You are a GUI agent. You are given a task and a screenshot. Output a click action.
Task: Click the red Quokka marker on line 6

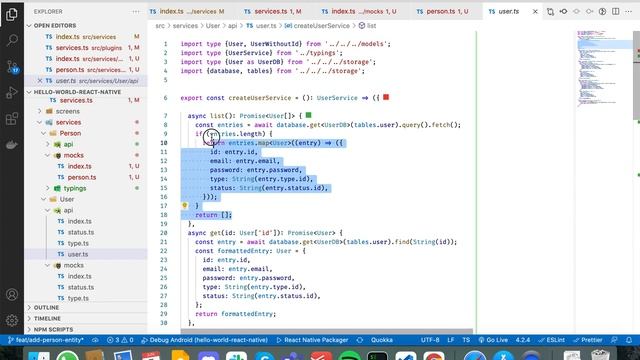386,97
